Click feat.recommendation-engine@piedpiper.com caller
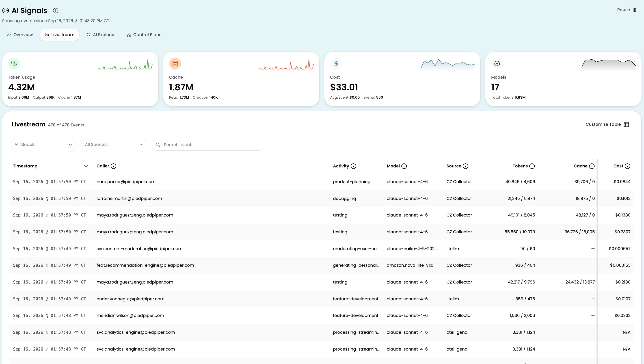Image resolution: width=644 pixels, height=364 pixels. click(145, 265)
